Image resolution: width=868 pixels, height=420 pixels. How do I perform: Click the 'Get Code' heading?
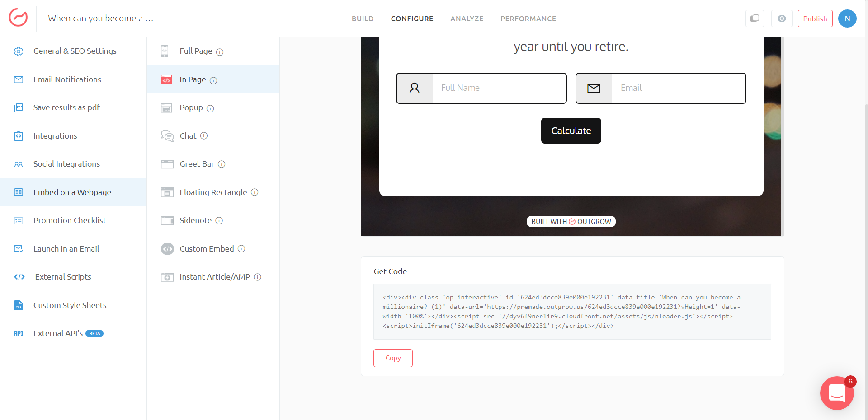(x=390, y=271)
